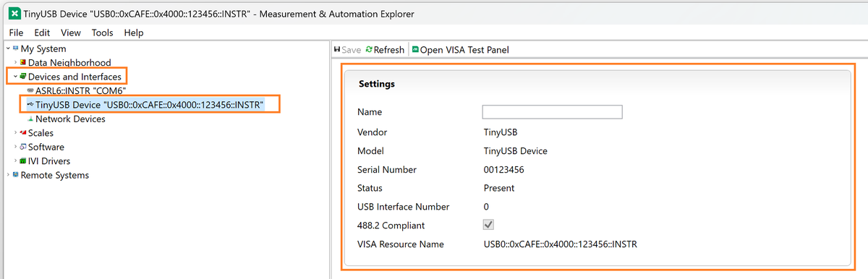
Task: Click the ASRL6 serial port icon
Action: coord(30,91)
